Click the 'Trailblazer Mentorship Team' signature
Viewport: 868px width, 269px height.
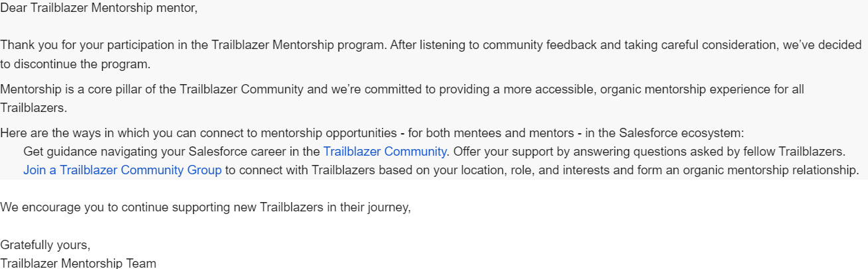pyautogui.click(x=78, y=263)
